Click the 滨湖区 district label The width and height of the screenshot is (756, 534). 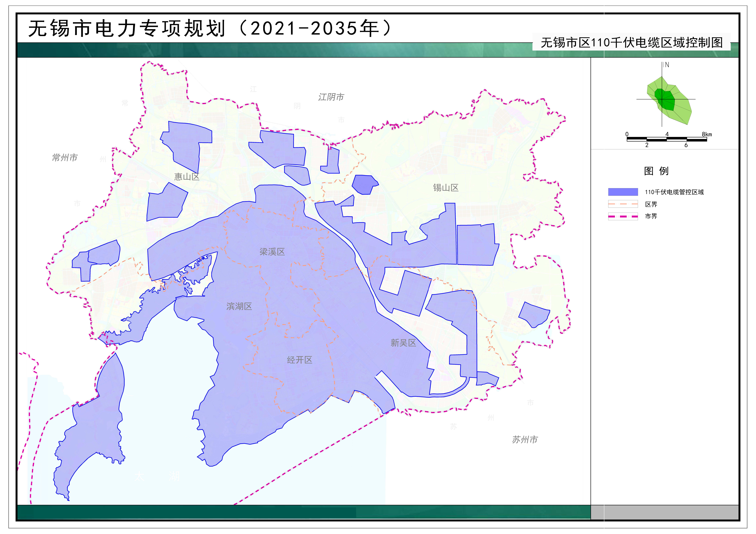click(239, 307)
